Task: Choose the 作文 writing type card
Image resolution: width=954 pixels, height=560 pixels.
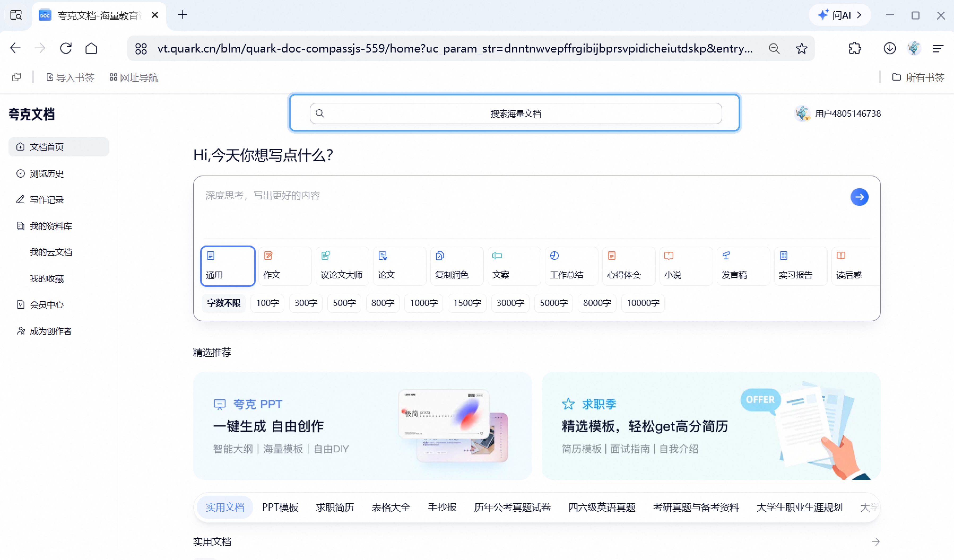Action: [x=285, y=266]
